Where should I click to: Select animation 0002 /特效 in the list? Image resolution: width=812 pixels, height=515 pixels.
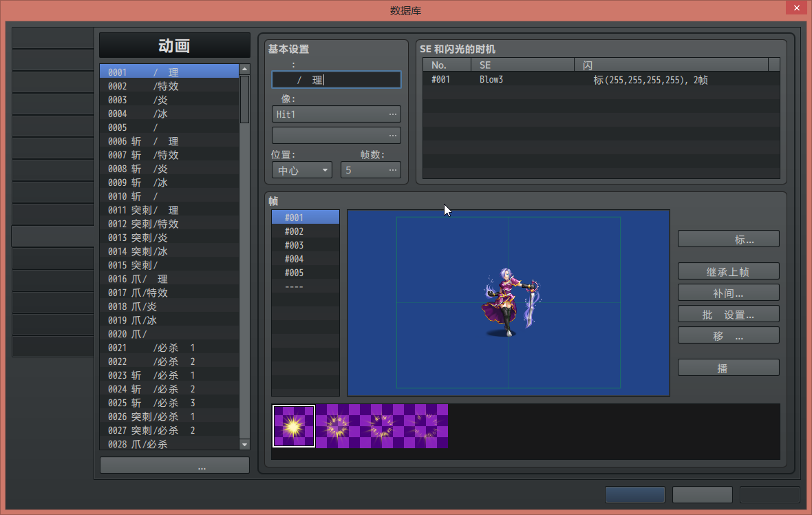(169, 86)
